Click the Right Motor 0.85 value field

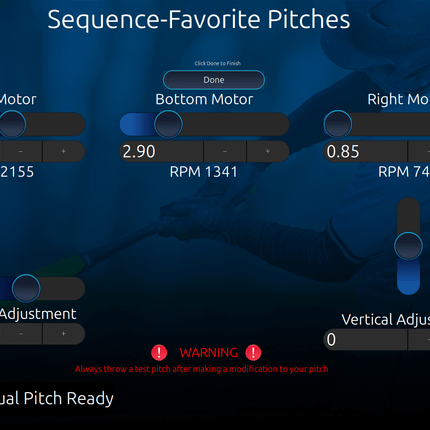(366, 151)
